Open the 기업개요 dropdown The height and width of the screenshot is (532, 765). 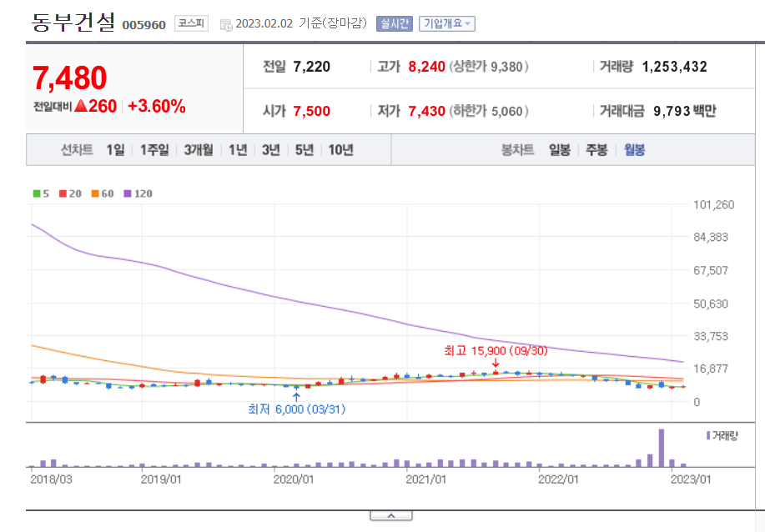(x=447, y=23)
